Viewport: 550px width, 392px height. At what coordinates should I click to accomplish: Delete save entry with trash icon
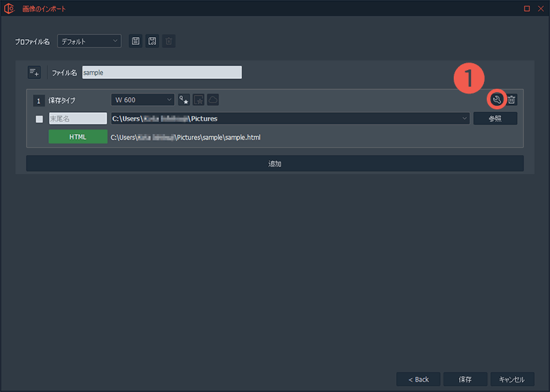click(x=511, y=100)
